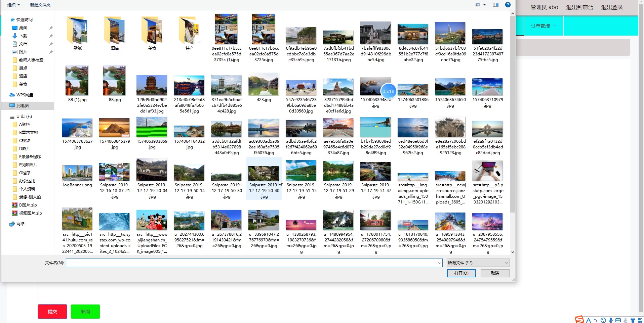This screenshot has width=644, height=323.
Task: Open the 所有文件 file type dropdown
Action: click(x=478, y=263)
